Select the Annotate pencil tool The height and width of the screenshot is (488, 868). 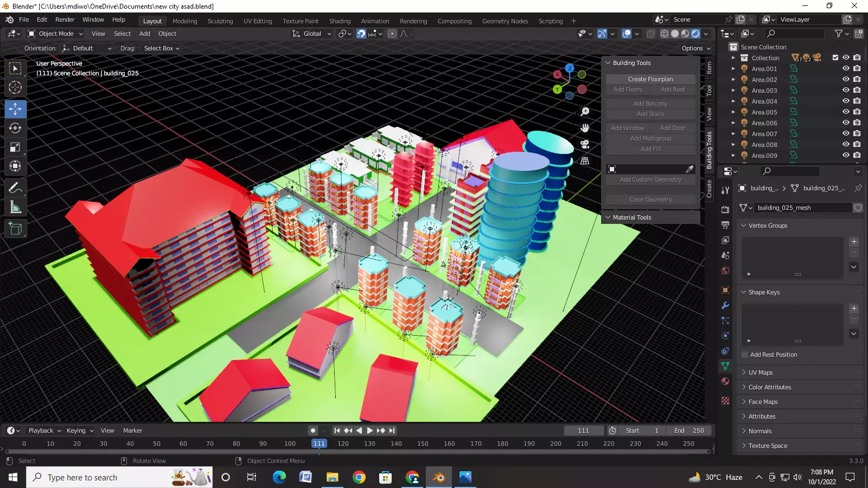pos(15,188)
